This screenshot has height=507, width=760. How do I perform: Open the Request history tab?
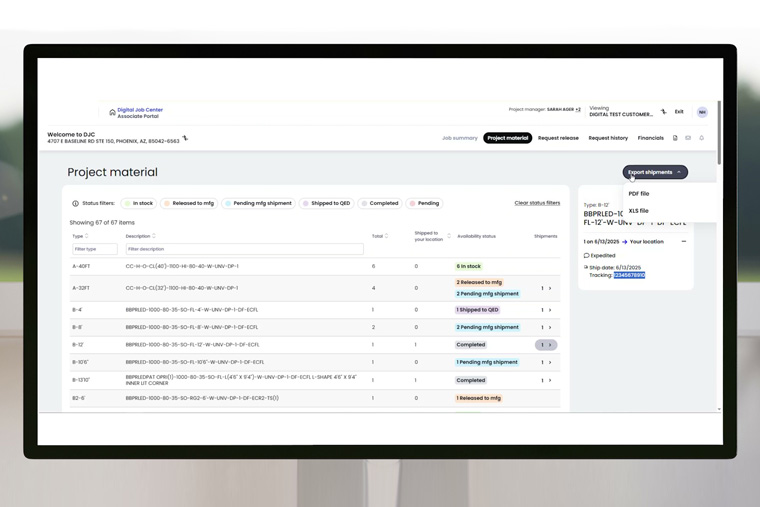pyautogui.click(x=608, y=138)
